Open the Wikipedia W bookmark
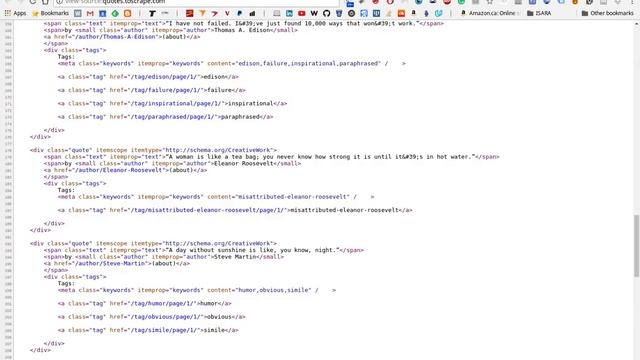The height and width of the screenshot is (360, 640). 314,13
